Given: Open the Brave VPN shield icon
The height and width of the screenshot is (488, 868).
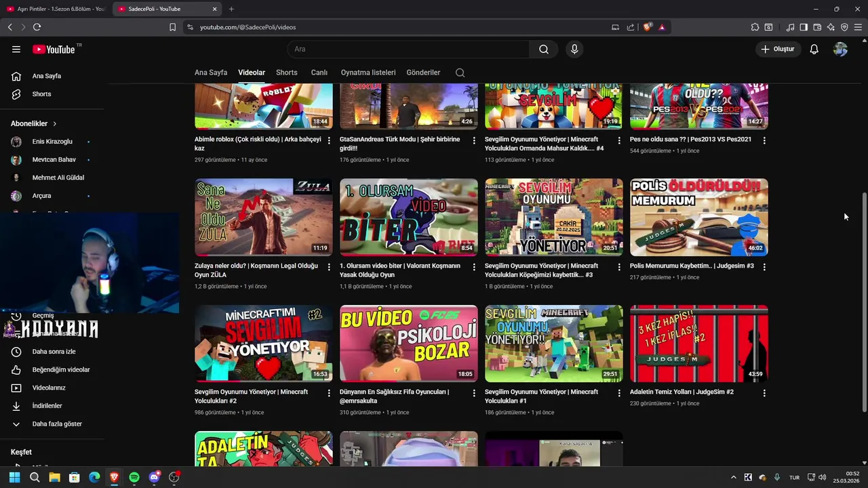Looking at the screenshot, I should tap(844, 27).
